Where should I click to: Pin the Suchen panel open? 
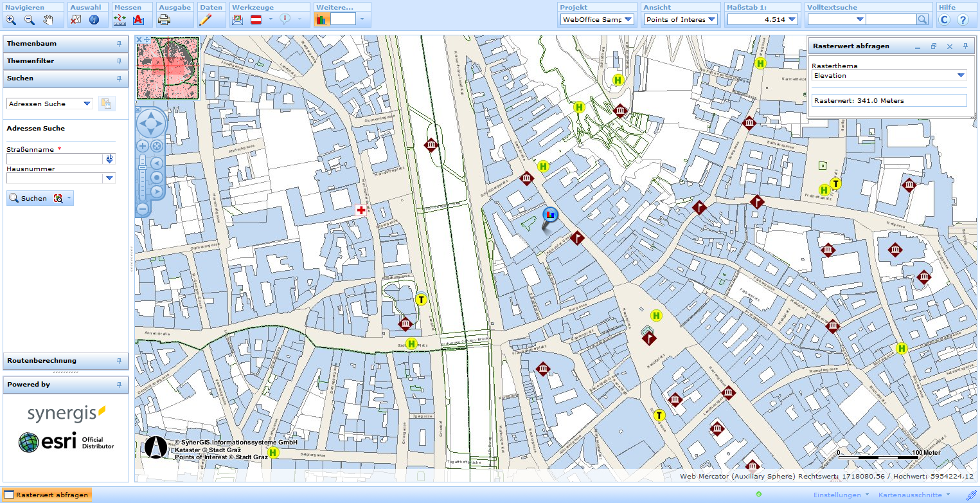pyautogui.click(x=119, y=78)
